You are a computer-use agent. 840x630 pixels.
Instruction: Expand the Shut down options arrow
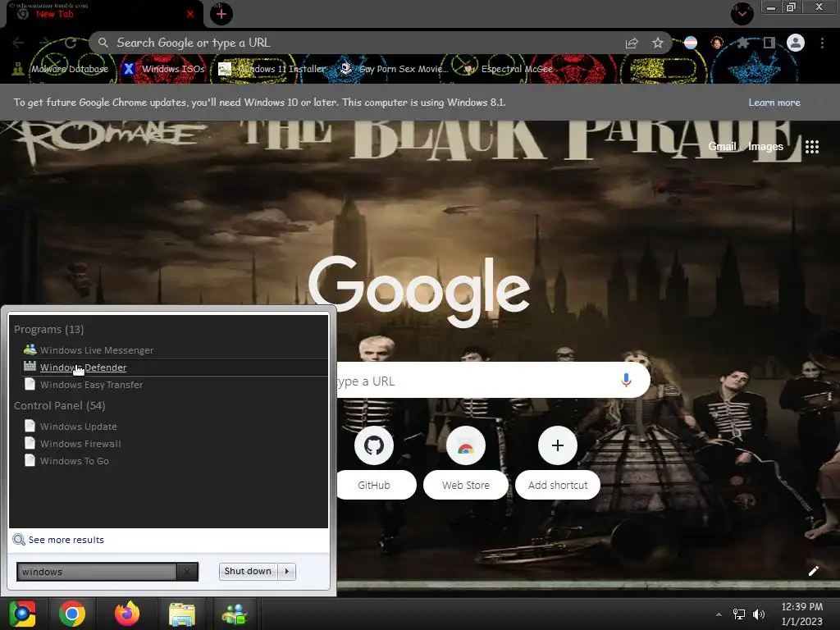(287, 571)
